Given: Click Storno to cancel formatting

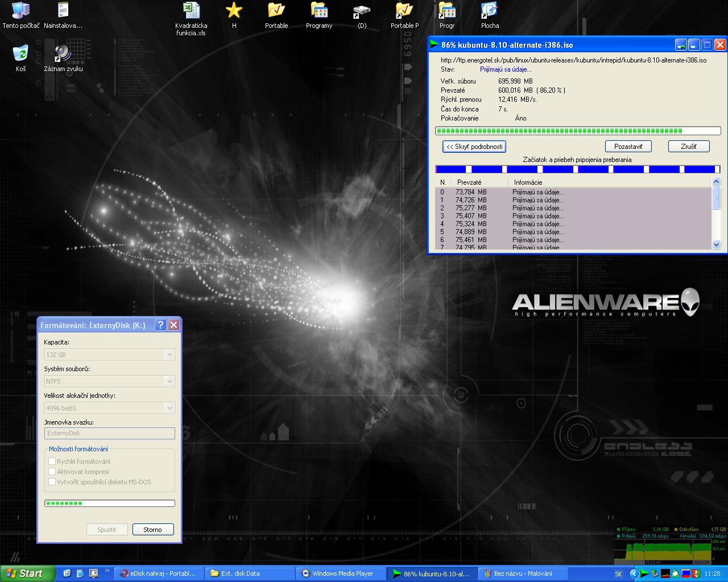Looking at the screenshot, I should [x=152, y=530].
